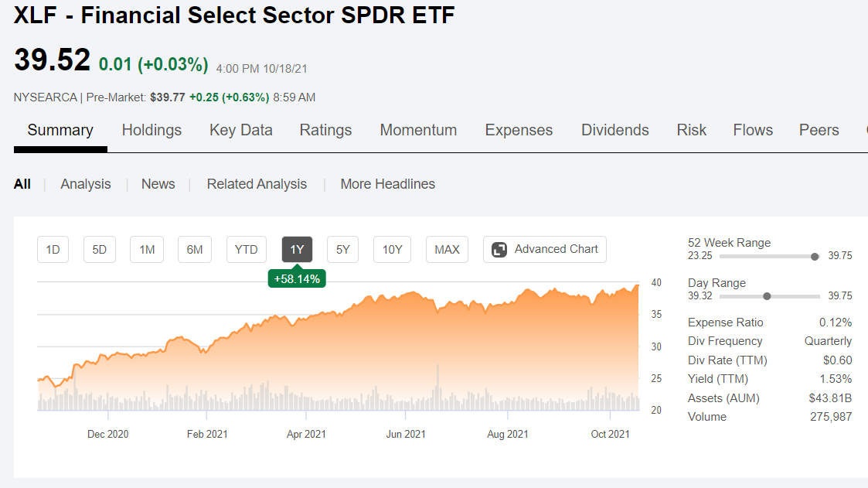Switch chart to 10Y range
Image resolution: width=868 pixels, height=488 pixels.
pyautogui.click(x=392, y=249)
